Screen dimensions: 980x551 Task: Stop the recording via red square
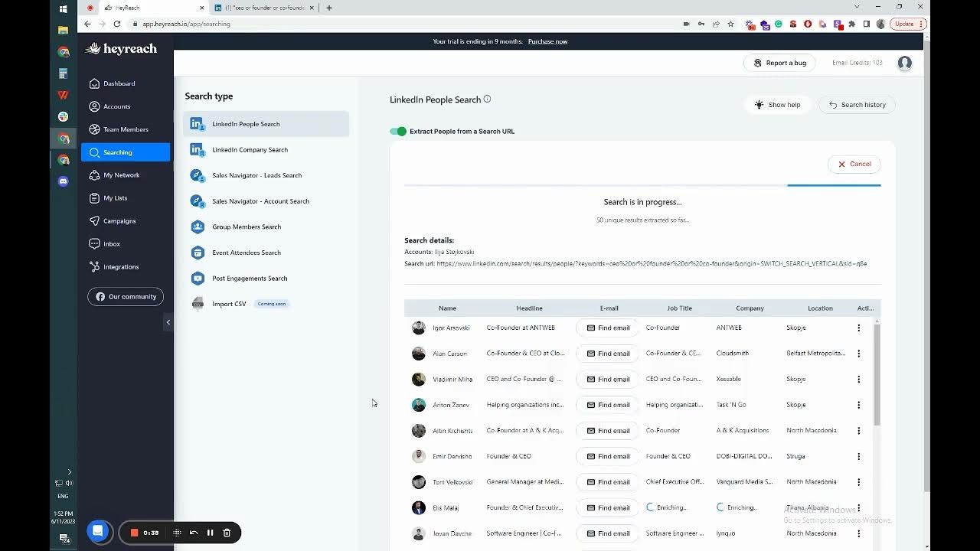(x=134, y=533)
